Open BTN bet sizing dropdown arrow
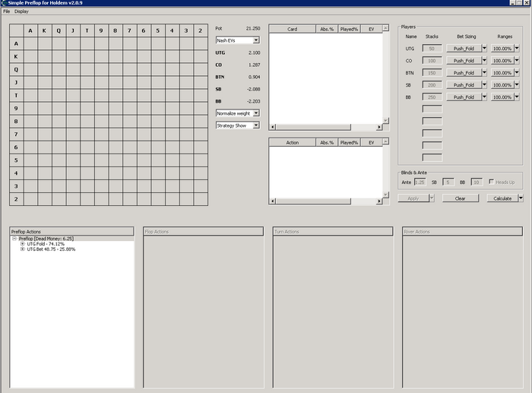532x393 pixels. pyautogui.click(x=484, y=73)
